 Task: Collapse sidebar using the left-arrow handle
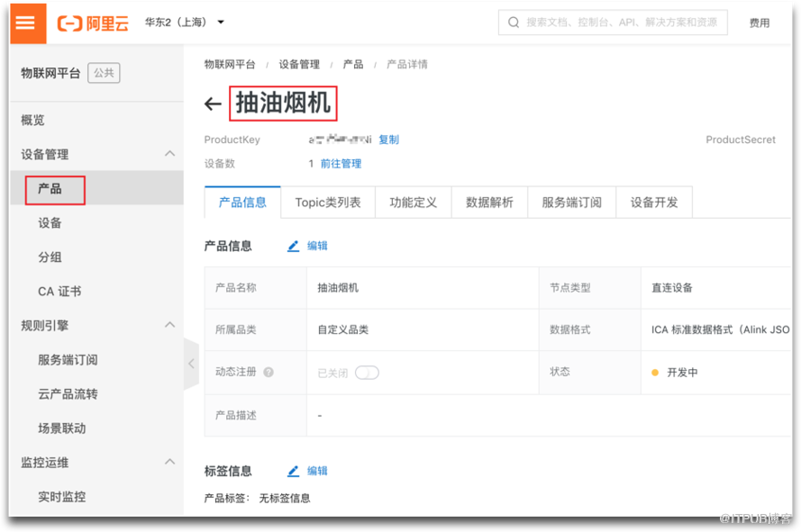click(191, 364)
